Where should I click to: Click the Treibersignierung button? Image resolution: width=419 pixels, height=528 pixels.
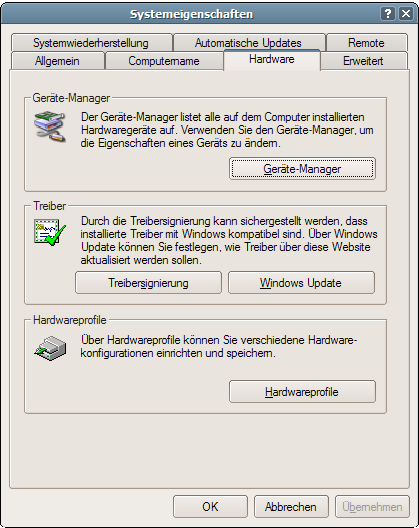149,283
